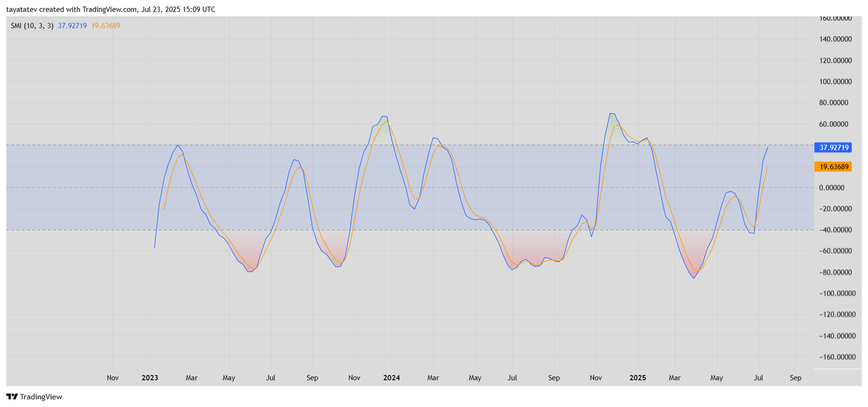Viewport: 868px width, 407px height.
Task: Click the −80.00000 axis label
Action: (835, 272)
